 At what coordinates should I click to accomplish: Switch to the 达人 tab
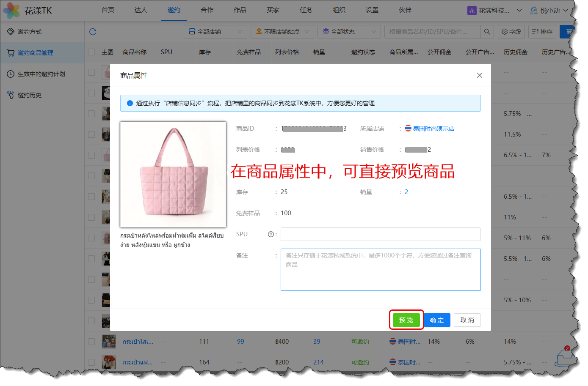141,10
